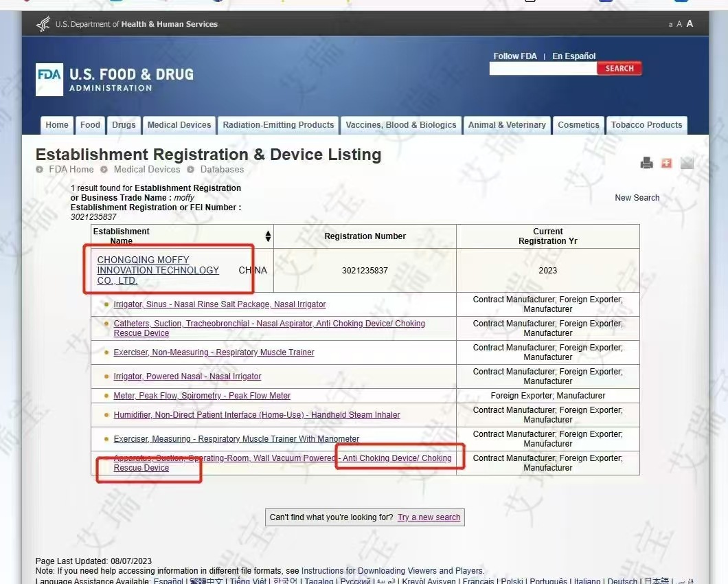The width and height of the screenshot is (728, 584).
Task: Focus the FDA site search field
Action: pos(543,68)
